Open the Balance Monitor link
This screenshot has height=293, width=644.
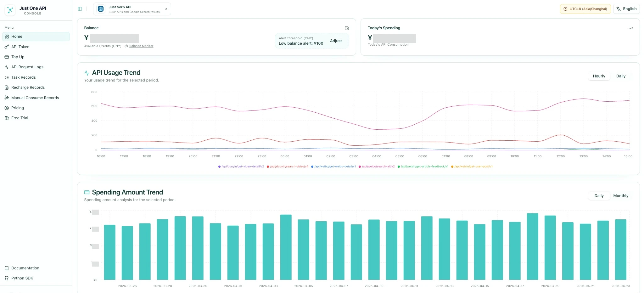coord(141,46)
